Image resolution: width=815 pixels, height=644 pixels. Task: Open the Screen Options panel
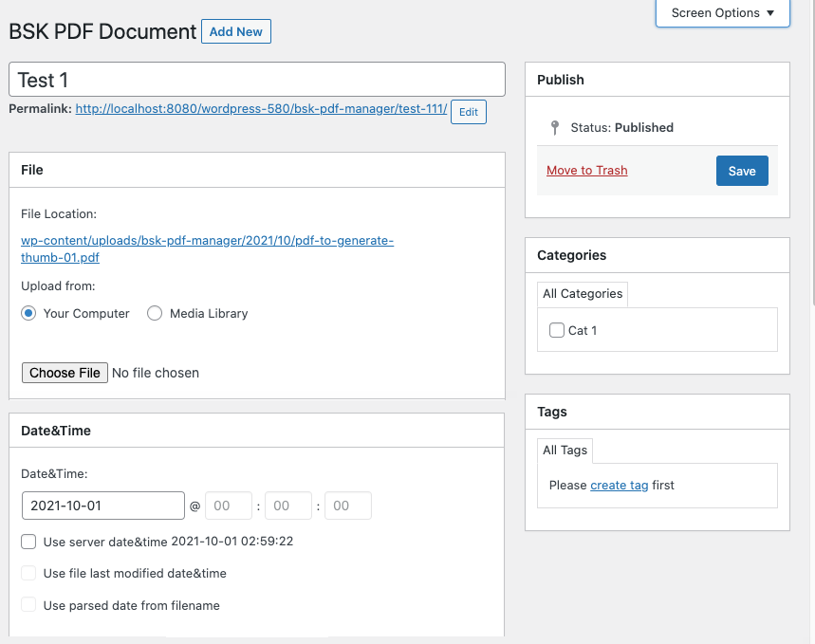coord(716,13)
